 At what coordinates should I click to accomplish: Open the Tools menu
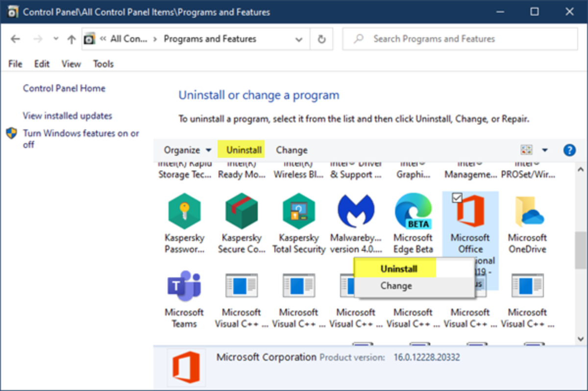pos(103,64)
